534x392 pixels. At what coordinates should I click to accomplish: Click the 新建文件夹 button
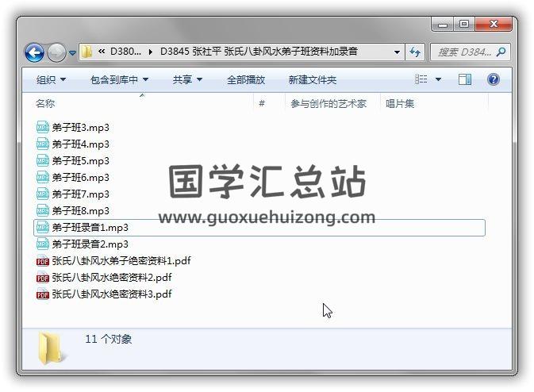tap(312, 80)
